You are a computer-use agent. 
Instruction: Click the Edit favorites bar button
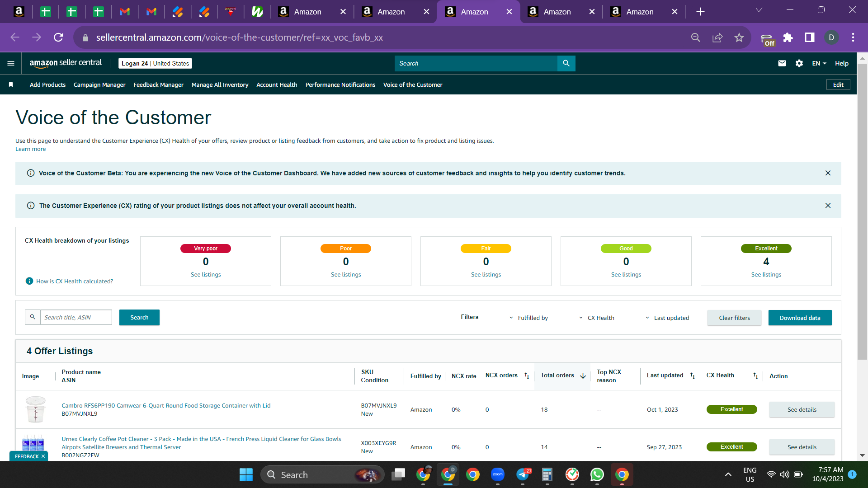point(838,84)
